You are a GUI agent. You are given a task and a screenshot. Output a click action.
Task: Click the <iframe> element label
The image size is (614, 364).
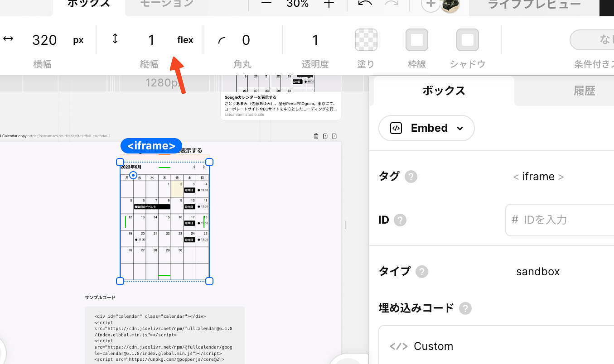[x=151, y=146]
